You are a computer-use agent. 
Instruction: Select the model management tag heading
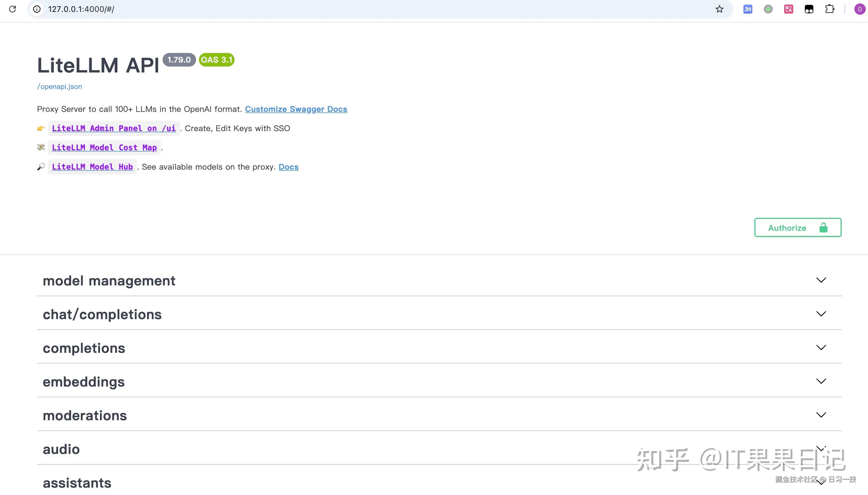(x=109, y=281)
